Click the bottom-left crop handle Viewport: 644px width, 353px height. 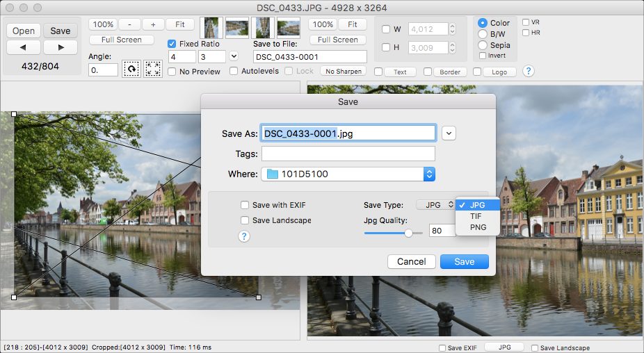(14, 297)
